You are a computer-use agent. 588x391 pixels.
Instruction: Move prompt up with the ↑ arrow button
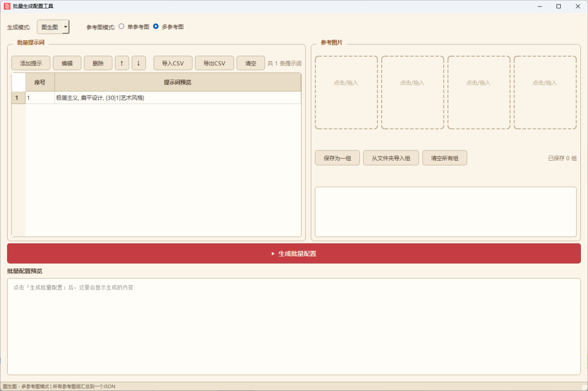tap(122, 63)
